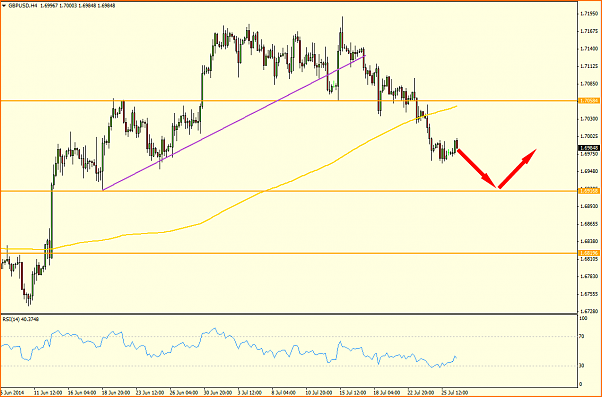
Task: Click the 1.68380 price scale value
Action: pyautogui.click(x=590, y=241)
